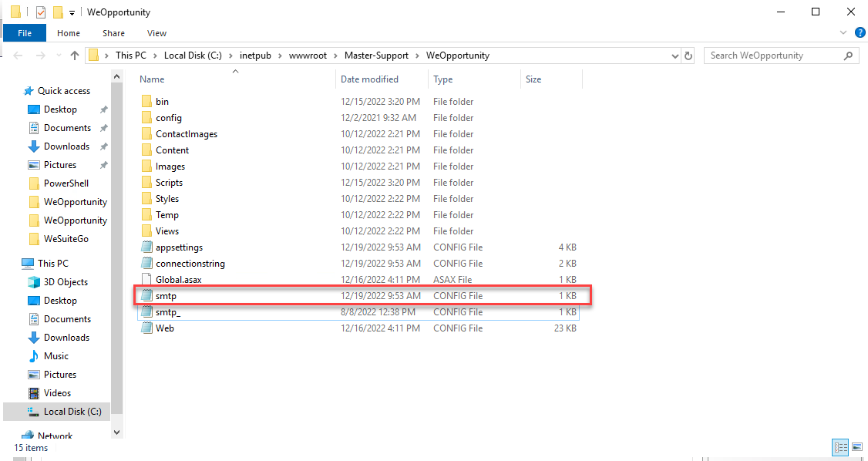Go up one folder level arrow

pos(76,56)
